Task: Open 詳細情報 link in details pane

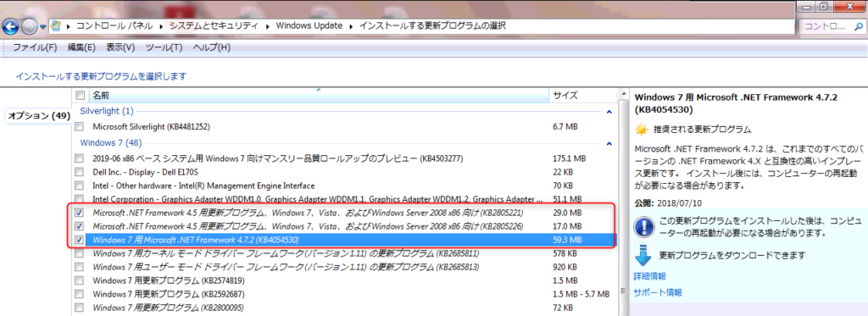Action: click(x=649, y=276)
